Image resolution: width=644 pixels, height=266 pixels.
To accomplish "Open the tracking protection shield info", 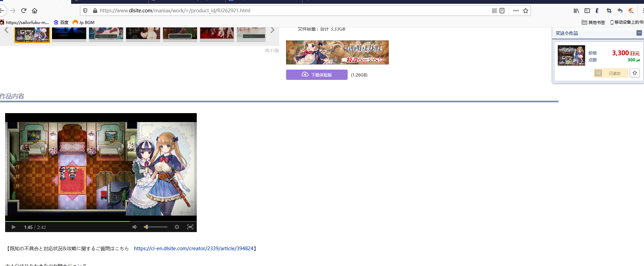I will 86,11.
